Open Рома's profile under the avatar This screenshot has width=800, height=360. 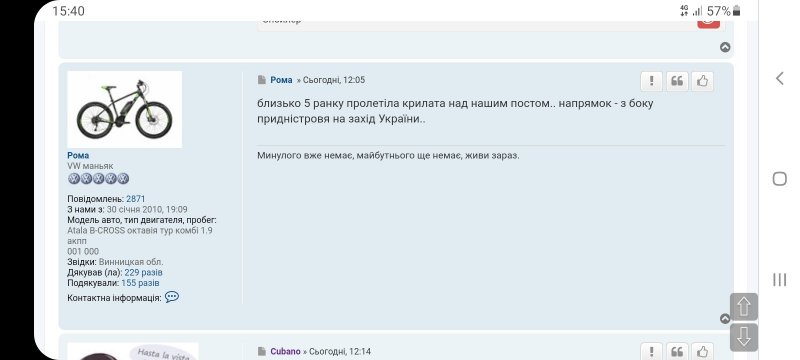(x=78, y=155)
